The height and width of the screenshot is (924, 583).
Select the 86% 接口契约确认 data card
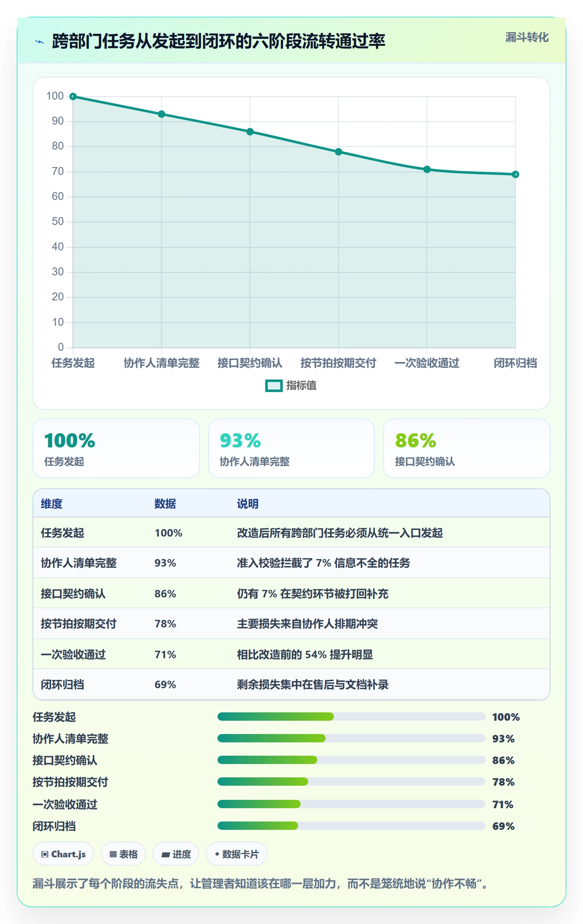click(x=467, y=448)
